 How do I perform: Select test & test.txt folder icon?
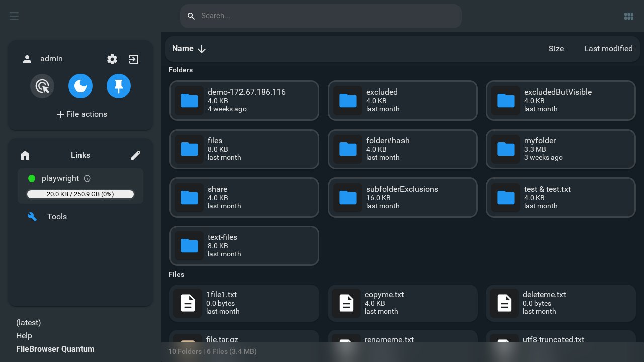pos(506,198)
